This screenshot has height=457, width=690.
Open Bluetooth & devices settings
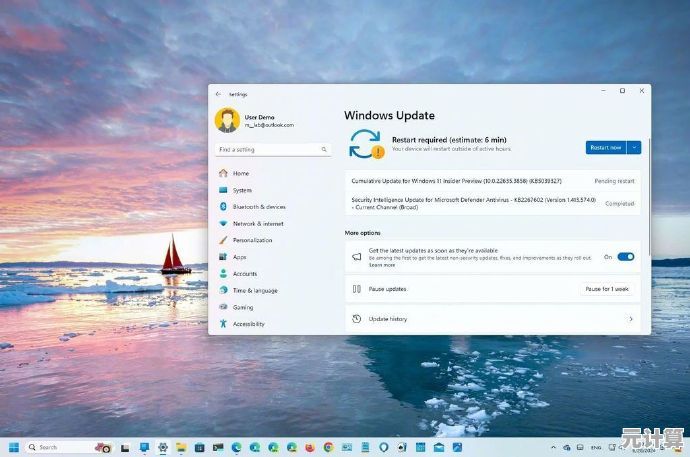point(258,207)
